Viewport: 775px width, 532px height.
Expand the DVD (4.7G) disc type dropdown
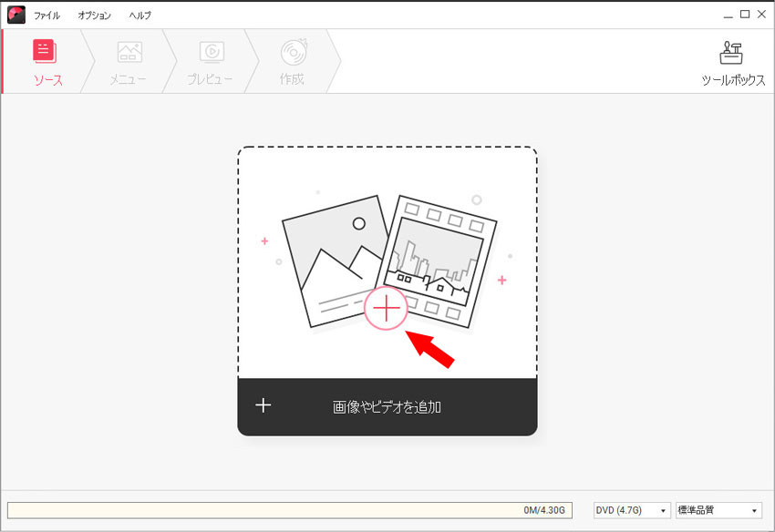coord(632,510)
